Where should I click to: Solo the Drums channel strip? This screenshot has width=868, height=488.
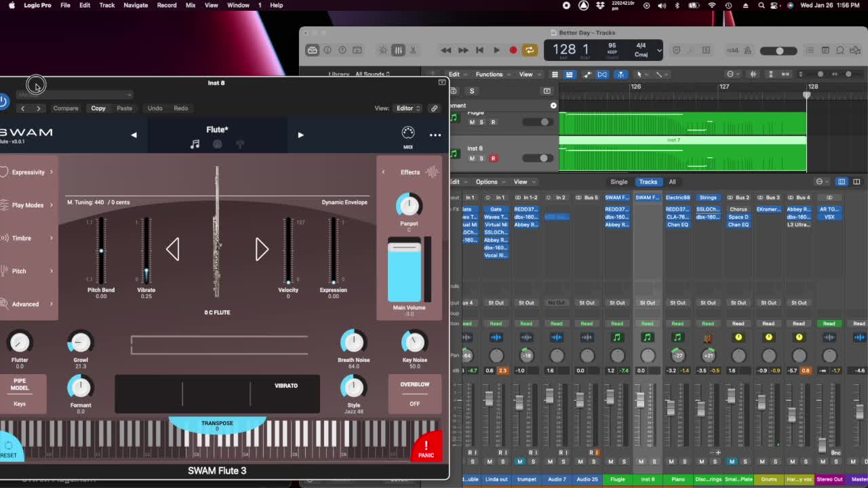pyautogui.click(x=775, y=462)
